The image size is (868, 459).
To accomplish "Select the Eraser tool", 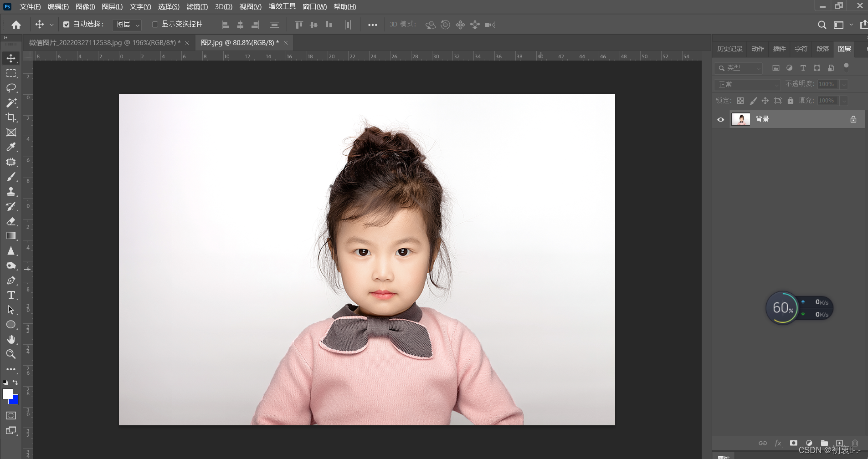I will tap(11, 221).
